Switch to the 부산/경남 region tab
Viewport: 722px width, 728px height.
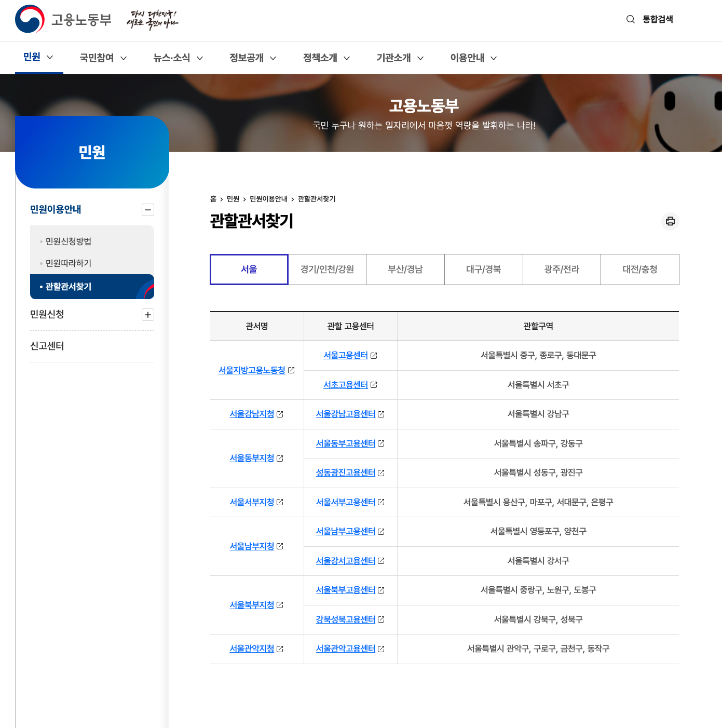click(405, 269)
